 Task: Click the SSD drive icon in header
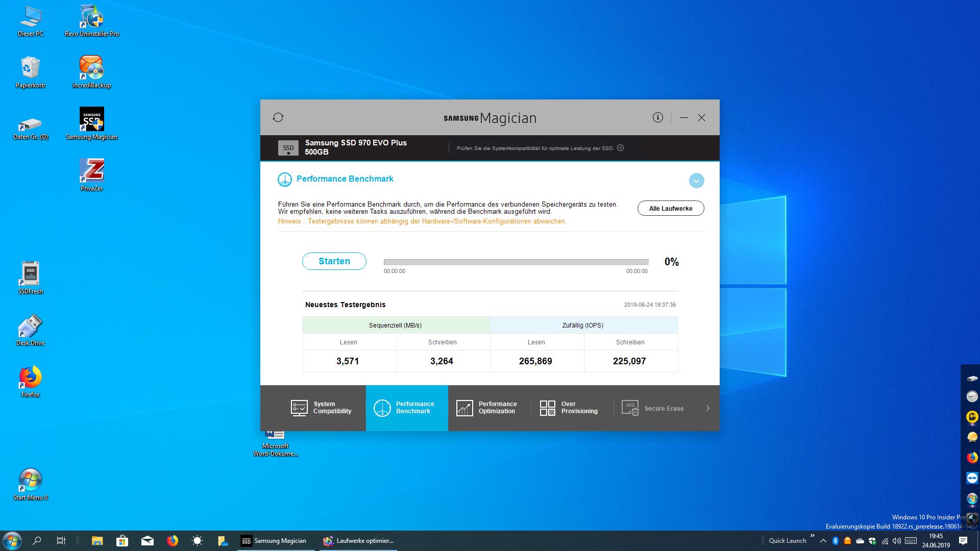(x=288, y=148)
